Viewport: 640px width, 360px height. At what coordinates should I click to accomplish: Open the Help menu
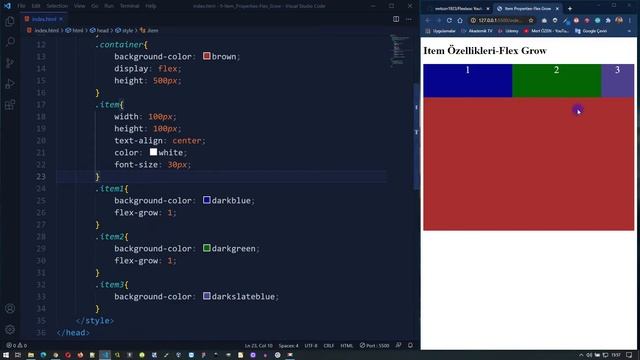click(151, 6)
